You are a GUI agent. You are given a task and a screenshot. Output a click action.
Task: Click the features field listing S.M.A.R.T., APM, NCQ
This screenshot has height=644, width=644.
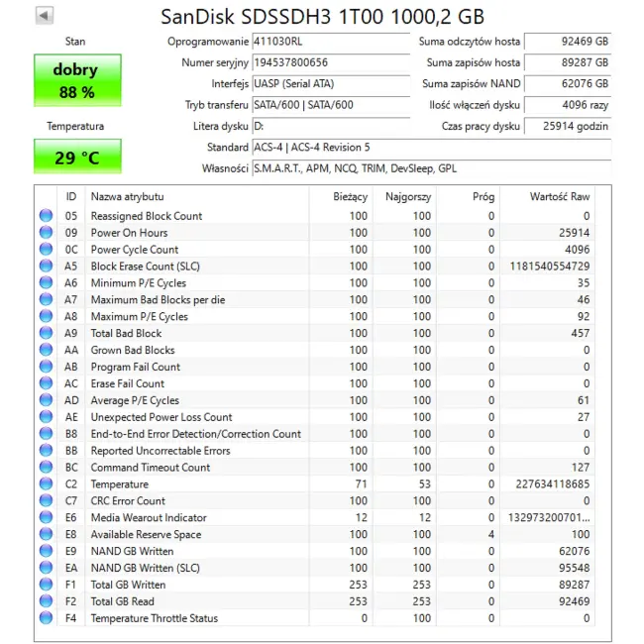click(432, 168)
